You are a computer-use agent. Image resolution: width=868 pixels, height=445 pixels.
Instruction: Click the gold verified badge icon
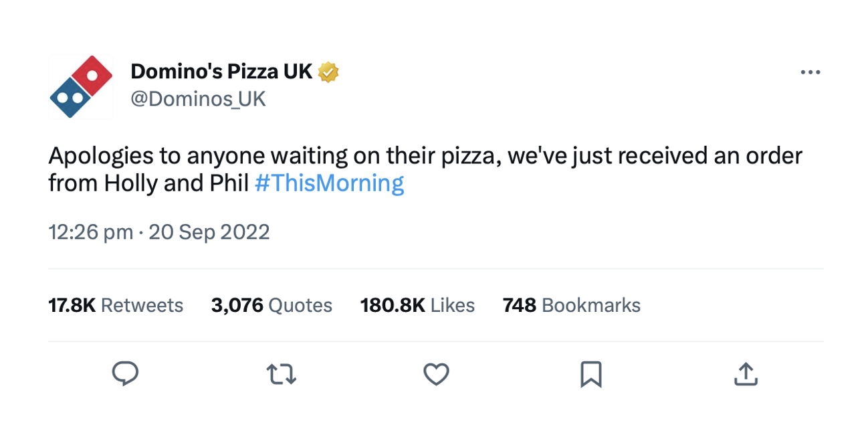point(328,72)
